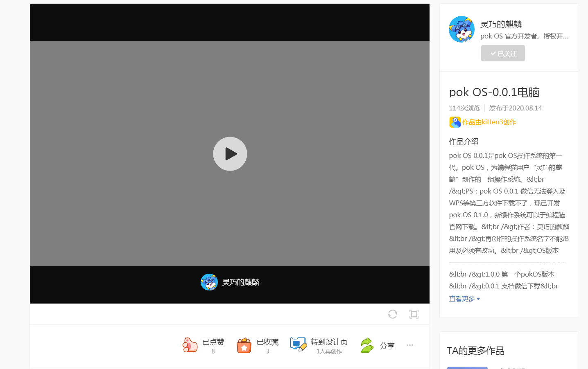Screen dimensions: 588x369
Task: Open the more options ellipsis menu
Action: (x=410, y=345)
